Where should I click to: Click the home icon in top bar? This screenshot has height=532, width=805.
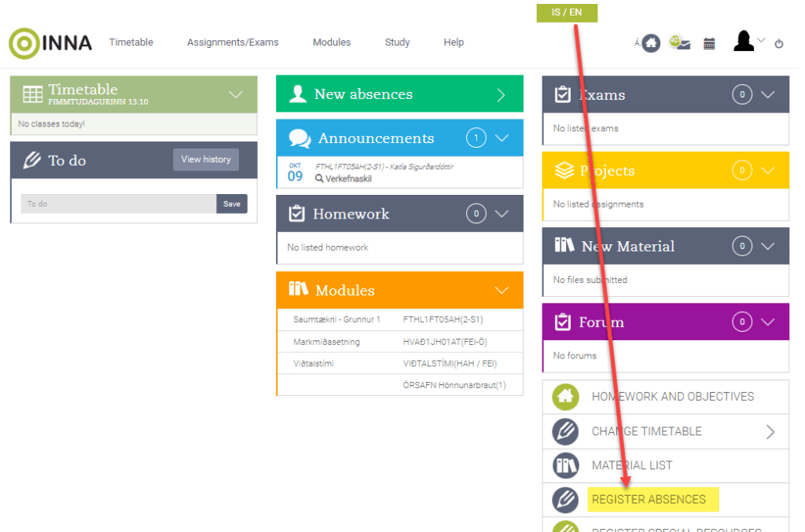coord(651,43)
